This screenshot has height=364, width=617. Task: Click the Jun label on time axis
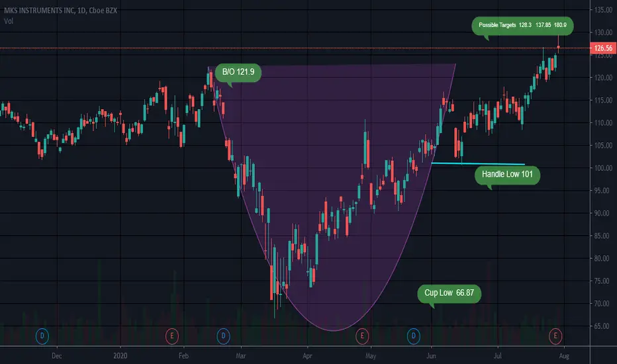click(431, 356)
